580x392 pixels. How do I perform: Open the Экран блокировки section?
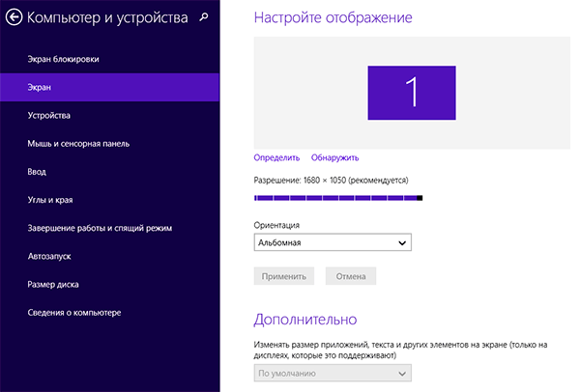point(64,60)
